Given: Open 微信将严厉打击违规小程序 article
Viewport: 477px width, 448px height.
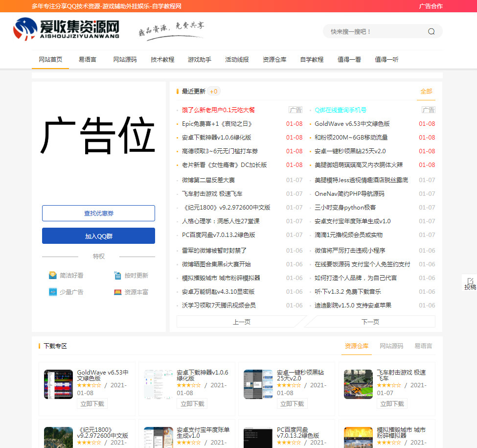Looking at the screenshot, I should (x=350, y=251).
